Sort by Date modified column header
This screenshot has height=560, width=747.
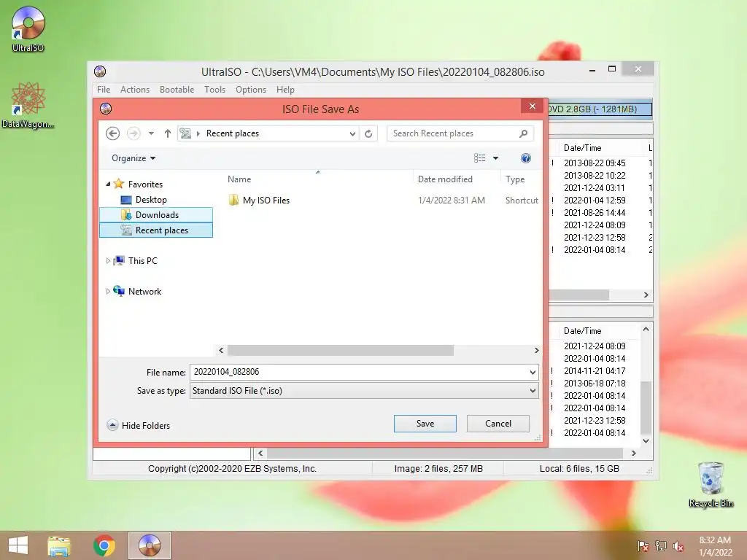pos(457,179)
